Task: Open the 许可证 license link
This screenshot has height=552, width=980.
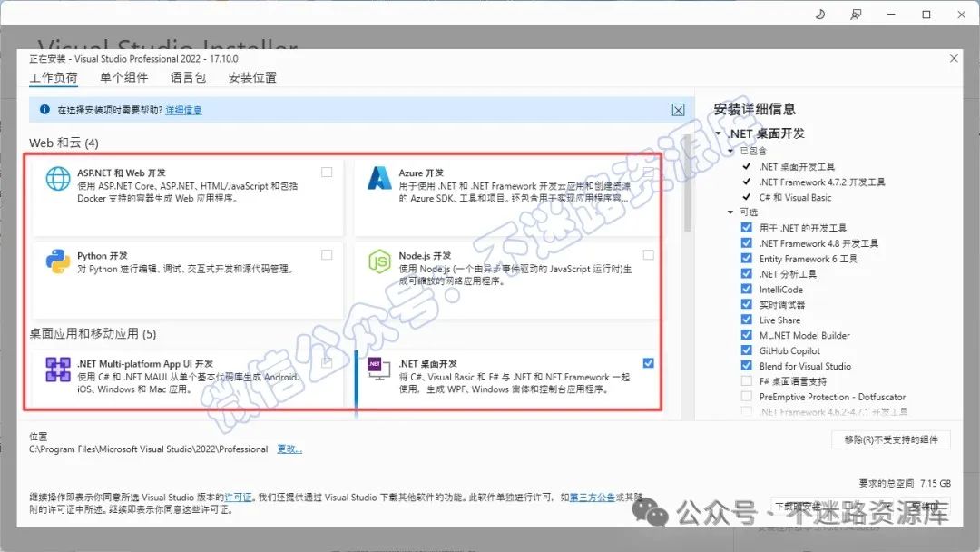Action: pos(238,497)
